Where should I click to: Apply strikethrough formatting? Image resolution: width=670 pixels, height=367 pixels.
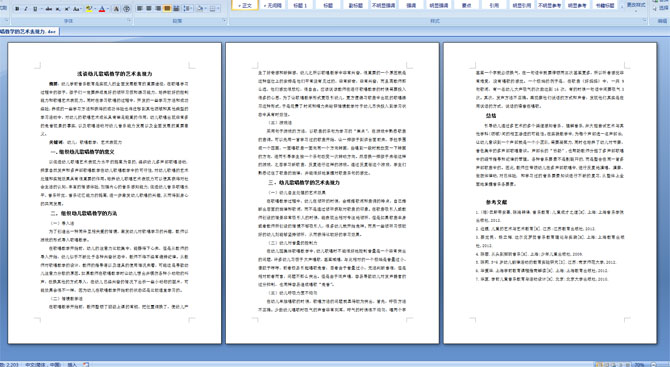pos(49,9)
